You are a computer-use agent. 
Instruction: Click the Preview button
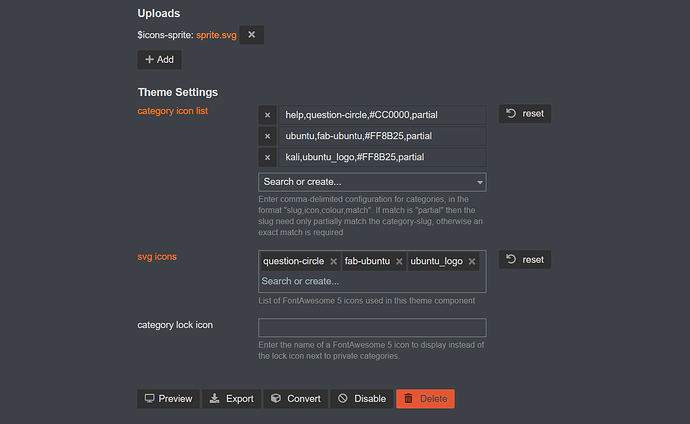click(x=169, y=399)
